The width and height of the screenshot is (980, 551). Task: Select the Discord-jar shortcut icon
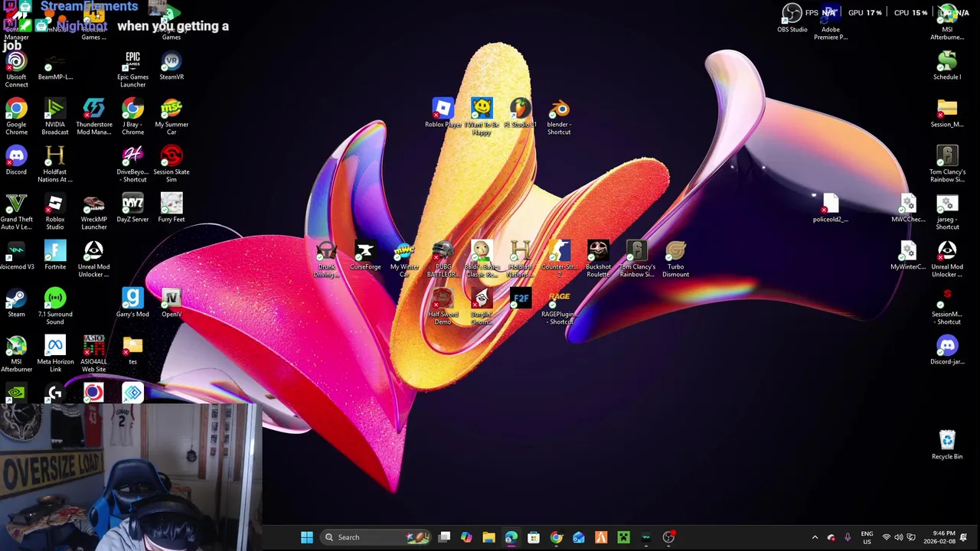947,350
